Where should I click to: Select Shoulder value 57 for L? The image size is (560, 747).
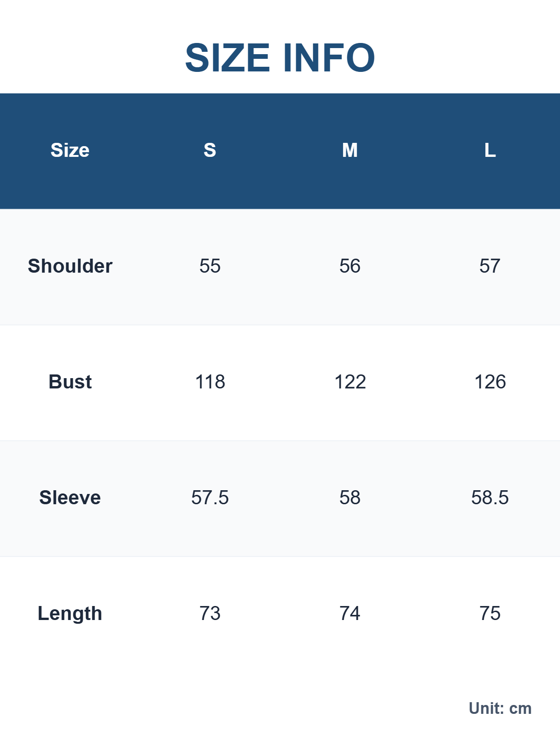coord(490,266)
